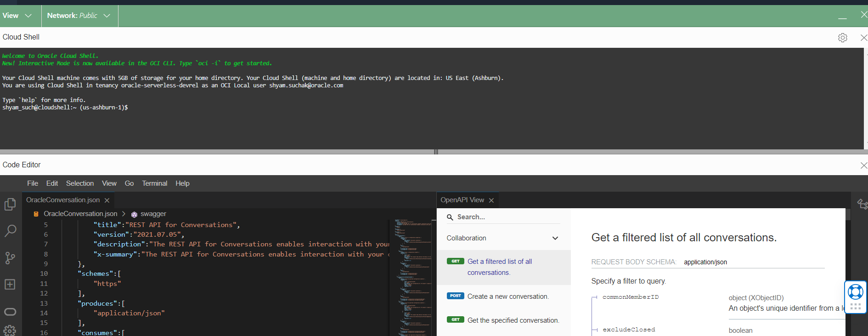
Task: Click the search magnifier in OpenAPI View
Action: coord(450,217)
